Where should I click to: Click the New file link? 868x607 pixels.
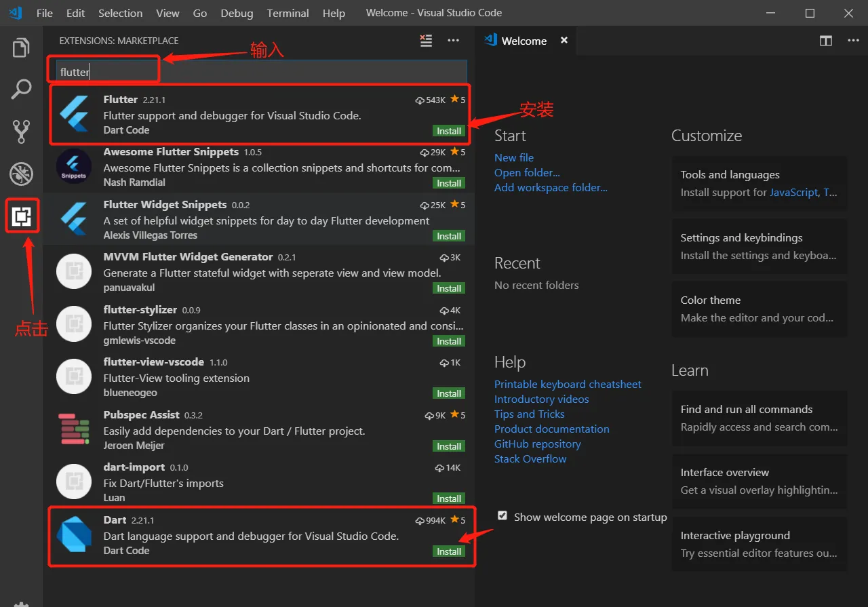click(x=514, y=157)
